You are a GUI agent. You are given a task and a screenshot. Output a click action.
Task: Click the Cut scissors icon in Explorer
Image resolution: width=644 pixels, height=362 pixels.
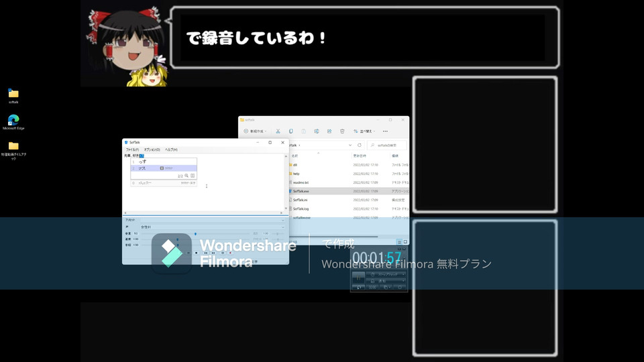tap(278, 131)
